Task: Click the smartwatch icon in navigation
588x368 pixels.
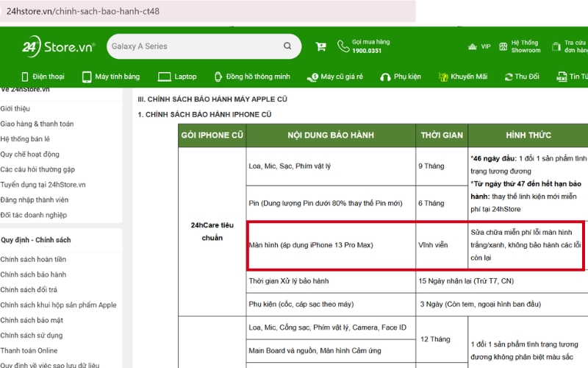Action: click(218, 77)
